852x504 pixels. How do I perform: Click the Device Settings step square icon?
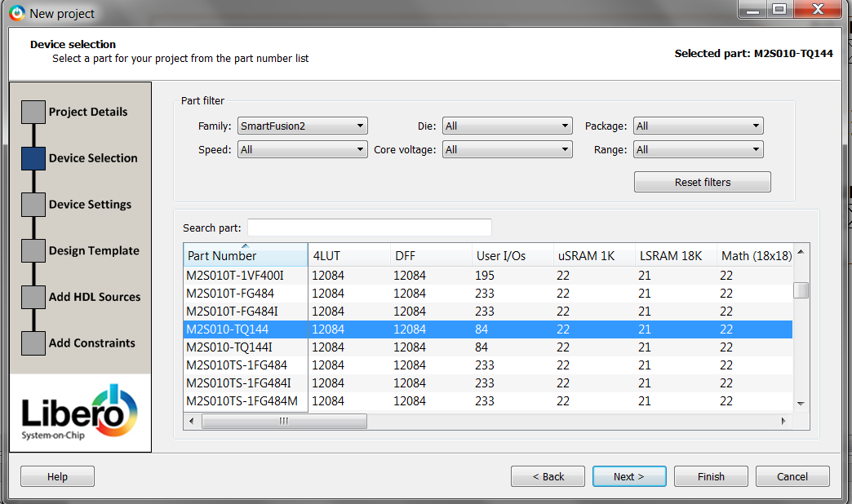[33, 205]
